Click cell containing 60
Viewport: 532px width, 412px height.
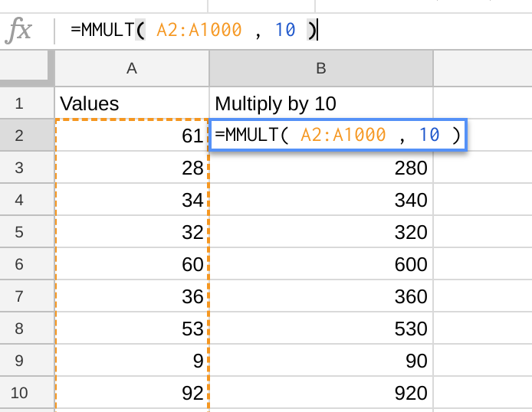click(132, 264)
